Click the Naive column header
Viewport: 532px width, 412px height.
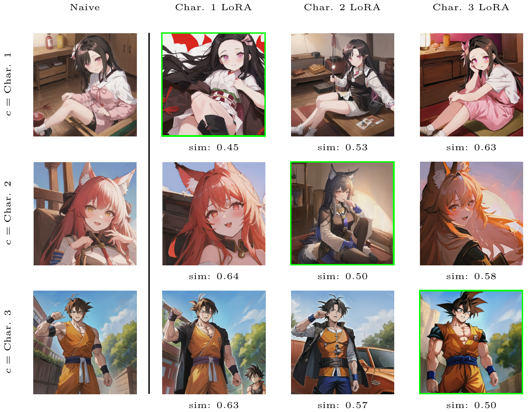tap(85, 8)
